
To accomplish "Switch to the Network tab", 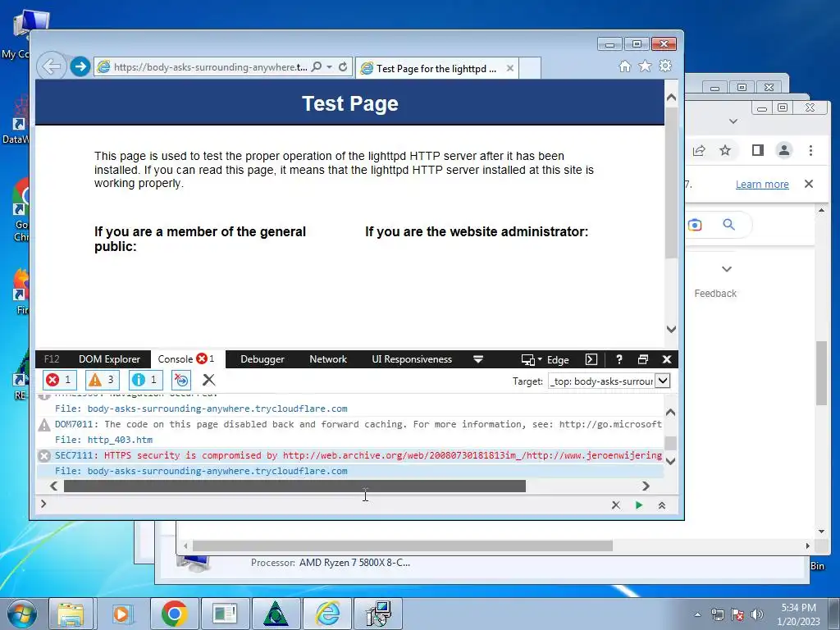I will (x=328, y=359).
